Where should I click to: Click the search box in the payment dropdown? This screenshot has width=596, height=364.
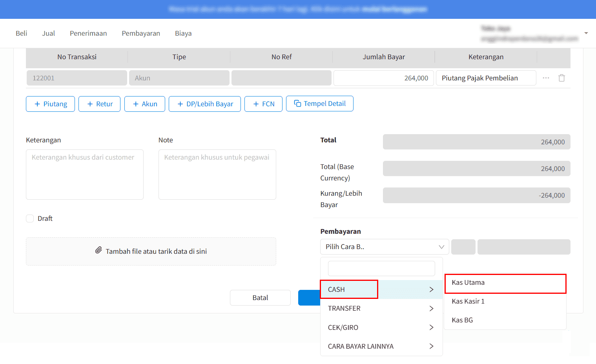381,269
